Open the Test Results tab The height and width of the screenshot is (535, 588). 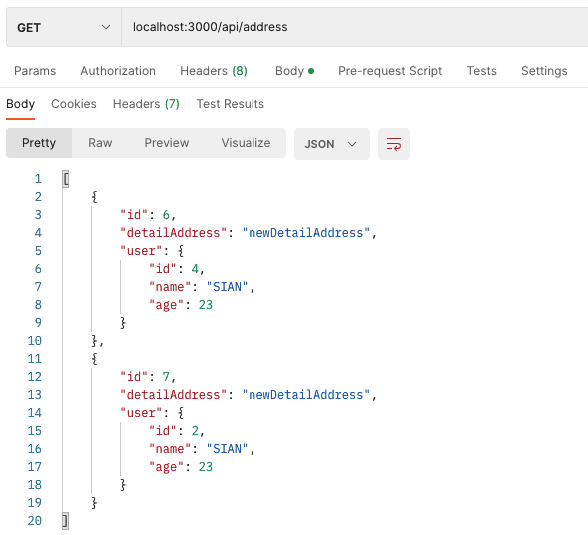(230, 104)
